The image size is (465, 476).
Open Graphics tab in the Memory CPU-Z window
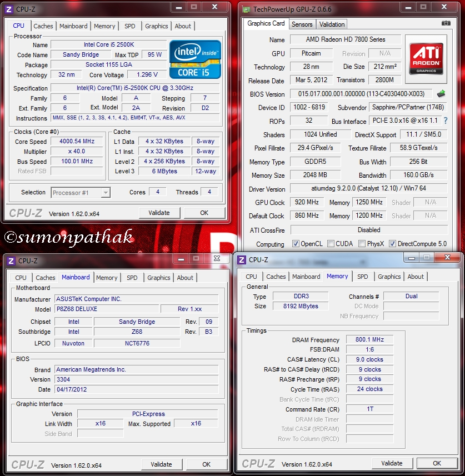389,277
